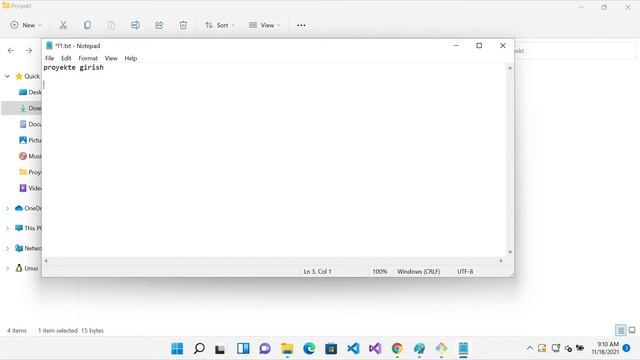Switch File Explorer to large thumbnails layout

pos(632,330)
